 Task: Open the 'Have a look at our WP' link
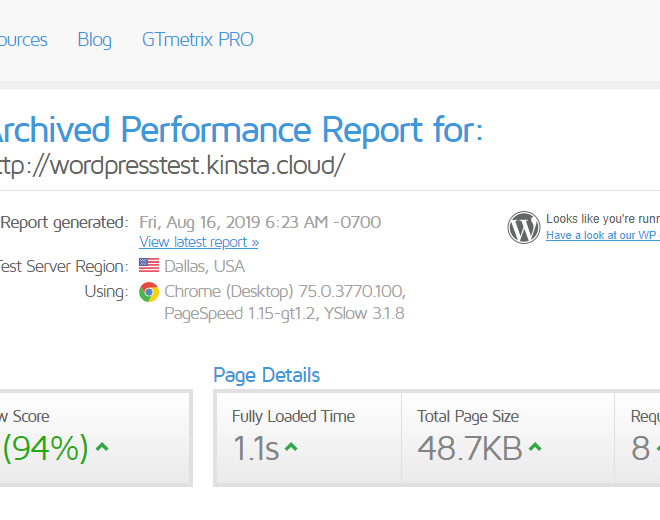click(603, 235)
